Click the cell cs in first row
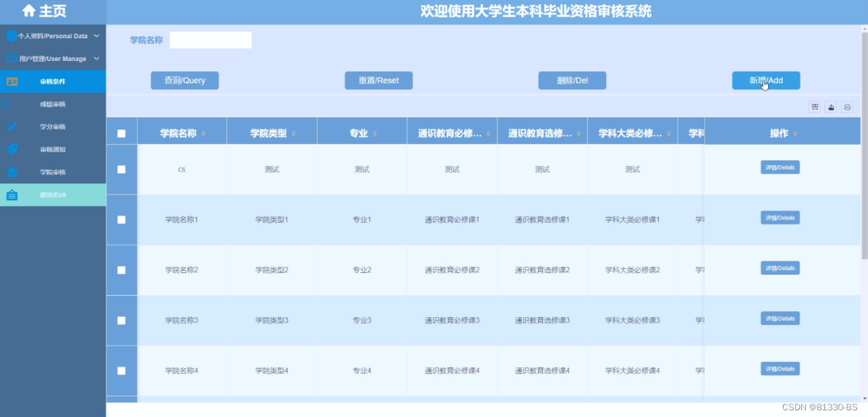This screenshot has width=868, height=417. pos(182,170)
